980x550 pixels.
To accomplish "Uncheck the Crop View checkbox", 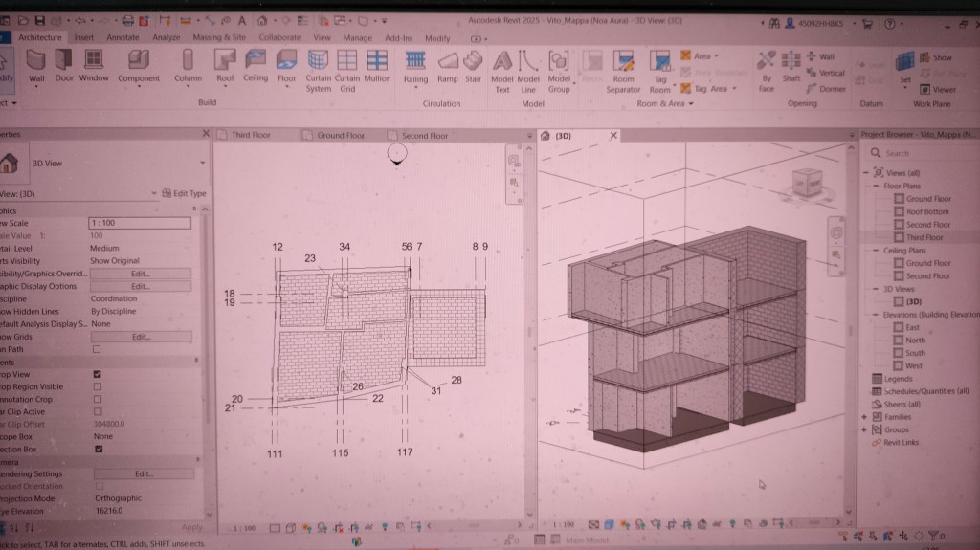I will (x=97, y=374).
